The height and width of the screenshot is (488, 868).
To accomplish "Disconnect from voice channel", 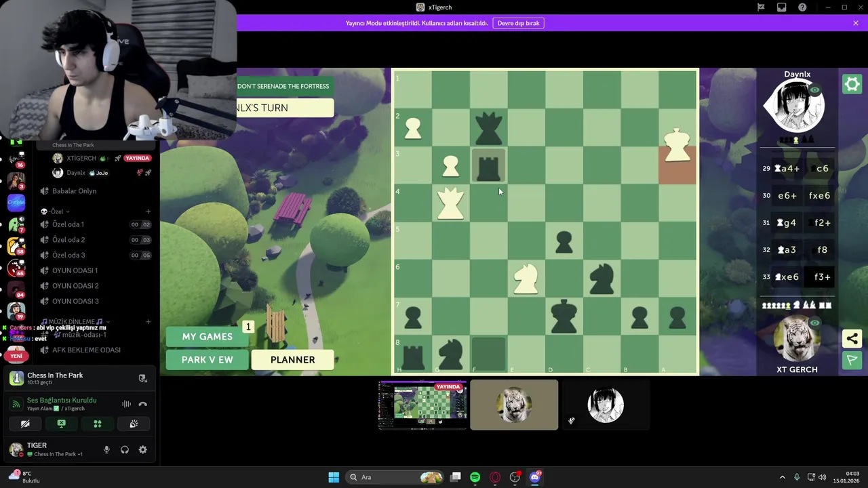I will pyautogui.click(x=143, y=404).
